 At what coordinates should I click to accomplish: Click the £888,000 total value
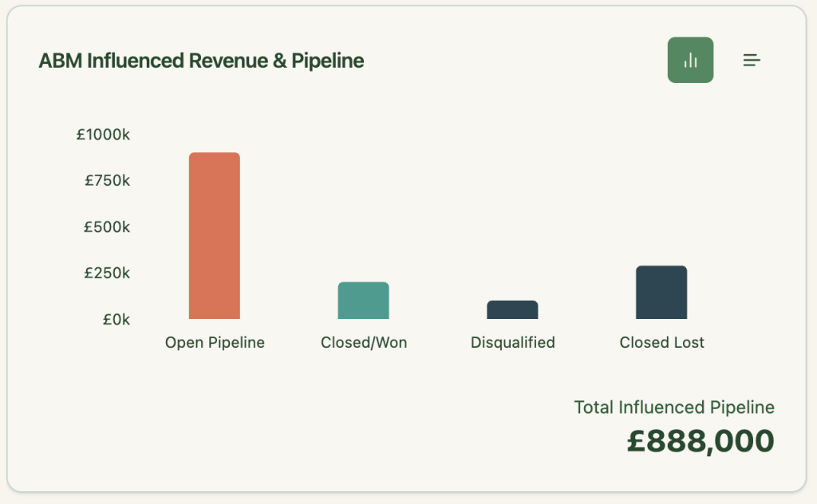[702, 441]
